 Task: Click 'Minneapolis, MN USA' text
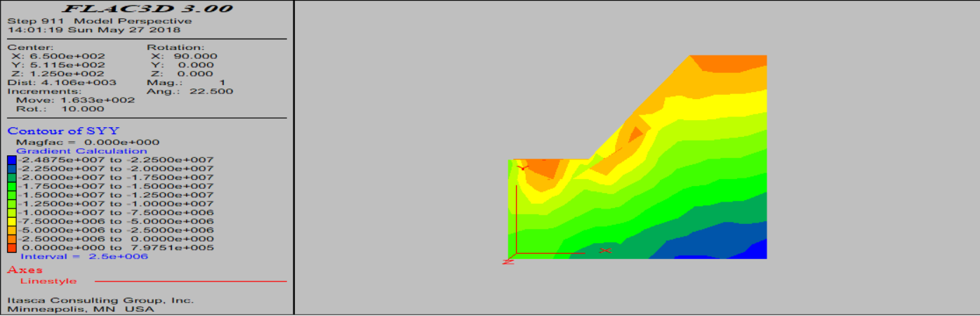[81, 309]
